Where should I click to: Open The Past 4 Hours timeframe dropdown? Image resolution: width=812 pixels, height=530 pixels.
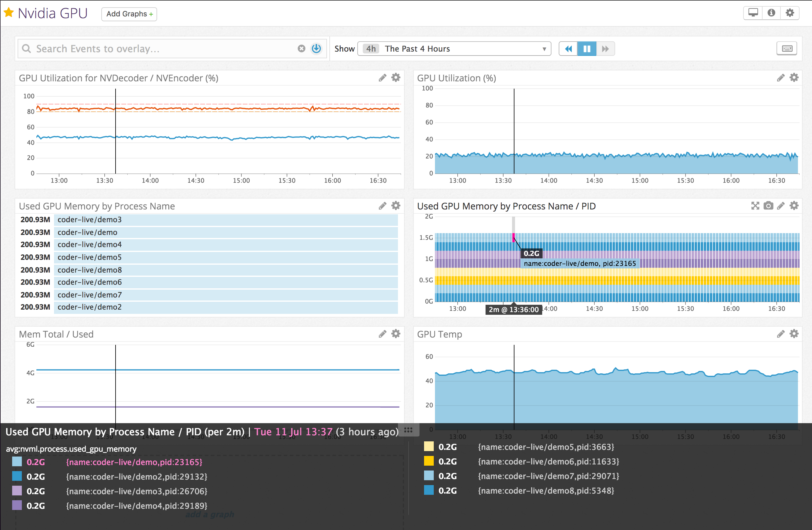pos(454,49)
